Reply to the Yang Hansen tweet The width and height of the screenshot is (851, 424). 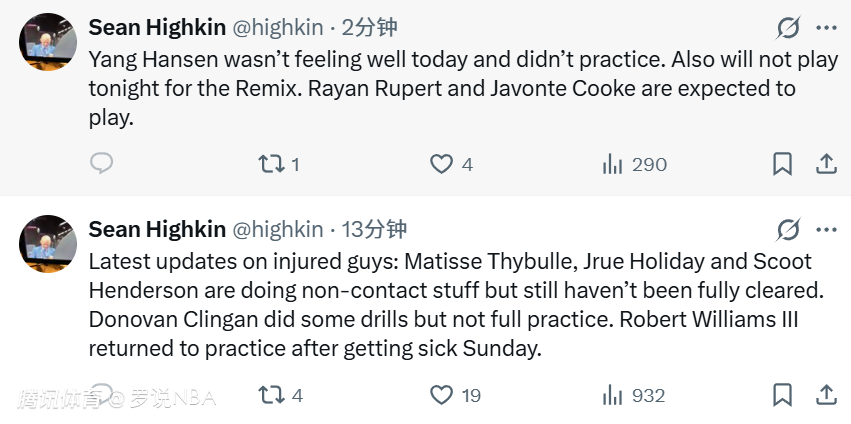pyautogui.click(x=101, y=164)
